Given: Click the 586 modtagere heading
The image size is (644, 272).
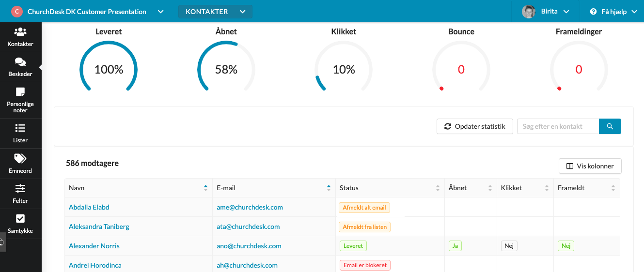Looking at the screenshot, I should point(92,163).
